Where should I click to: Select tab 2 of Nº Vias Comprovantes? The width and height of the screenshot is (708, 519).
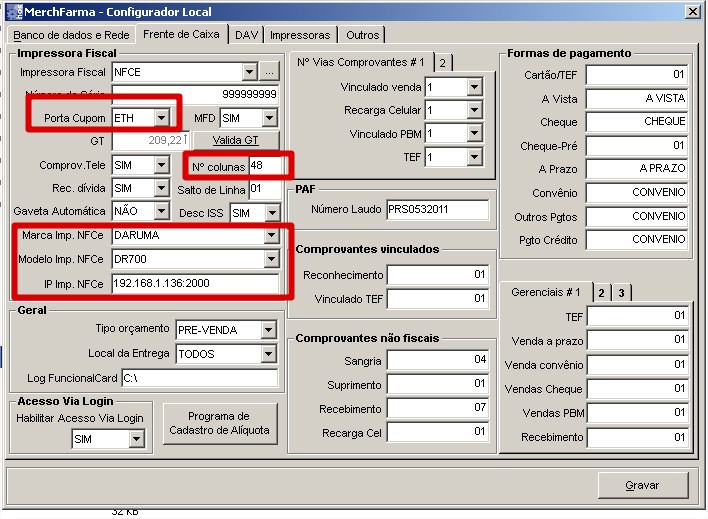tap(442, 62)
